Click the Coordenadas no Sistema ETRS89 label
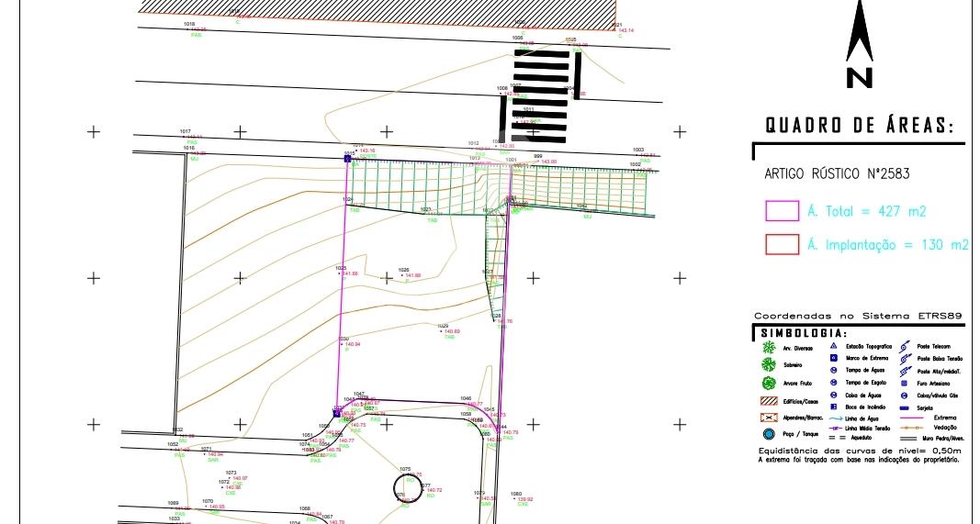The width and height of the screenshot is (980, 524). click(x=858, y=316)
